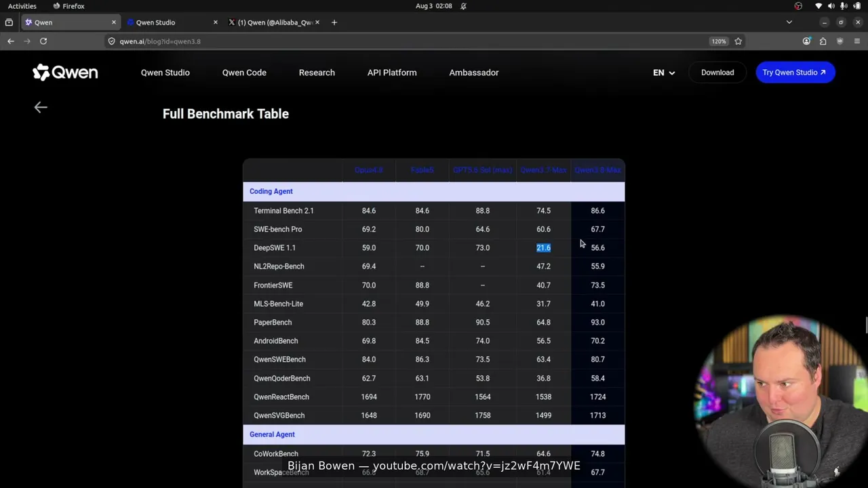
Task: Click the volume speaker icon in the system tray
Action: [831, 6]
